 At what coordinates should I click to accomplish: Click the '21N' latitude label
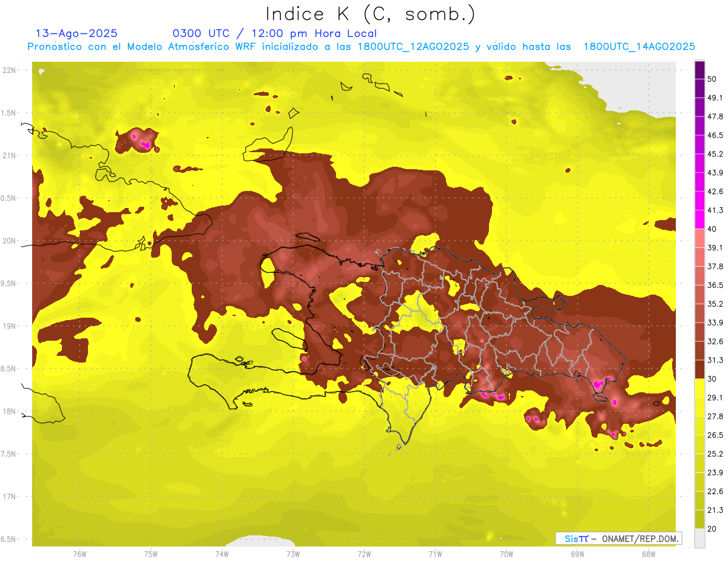(10, 155)
